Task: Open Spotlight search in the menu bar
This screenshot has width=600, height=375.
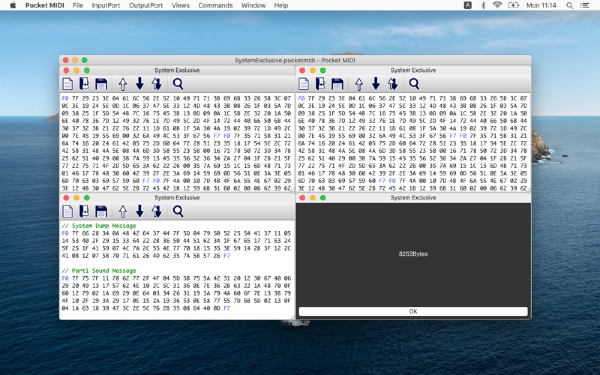Action: coord(570,5)
